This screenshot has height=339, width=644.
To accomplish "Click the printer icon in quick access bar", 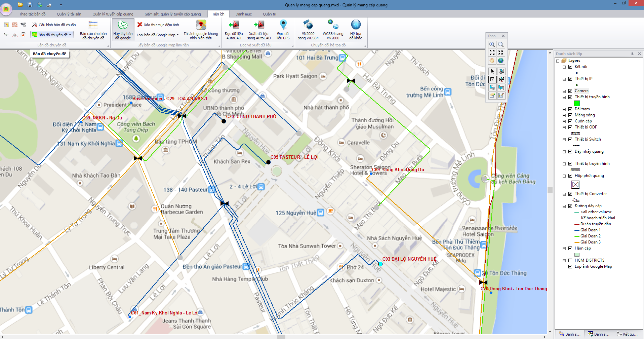I will 49,5.
